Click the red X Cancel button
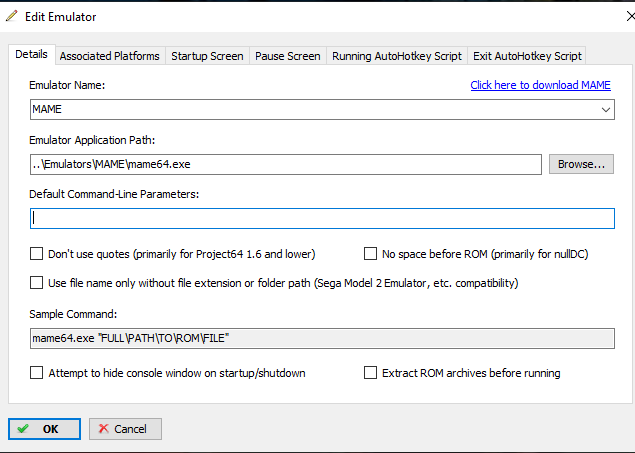The height and width of the screenshot is (453, 635). [x=125, y=428]
